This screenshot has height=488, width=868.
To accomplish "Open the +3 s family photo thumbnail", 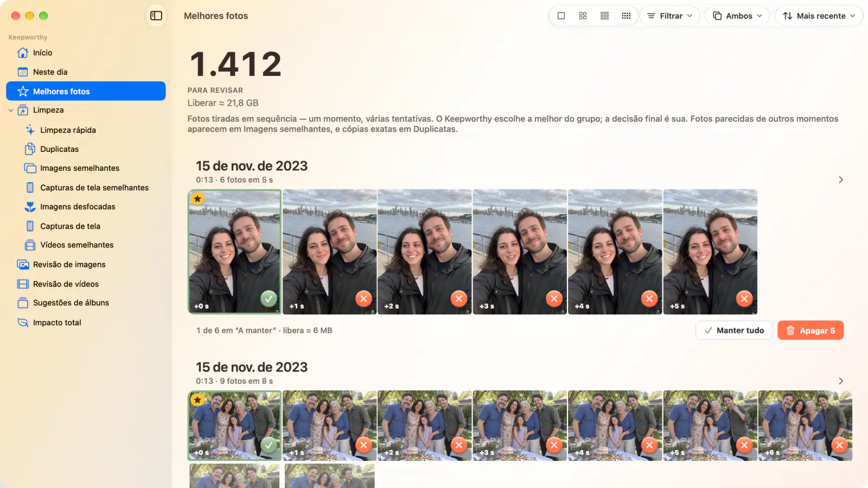I will tap(520, 426).
